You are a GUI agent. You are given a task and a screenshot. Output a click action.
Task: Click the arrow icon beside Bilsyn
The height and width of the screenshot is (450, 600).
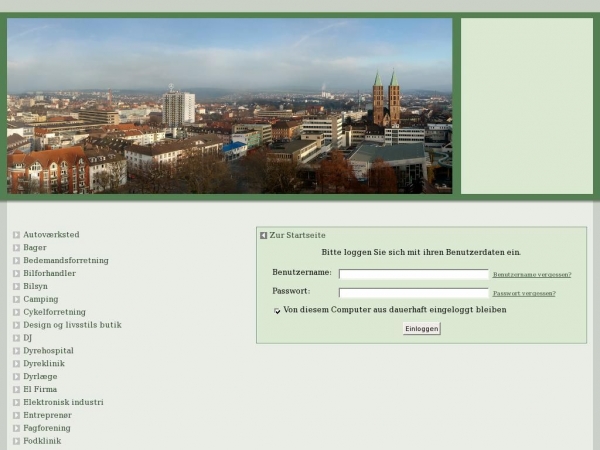point(16,286)
